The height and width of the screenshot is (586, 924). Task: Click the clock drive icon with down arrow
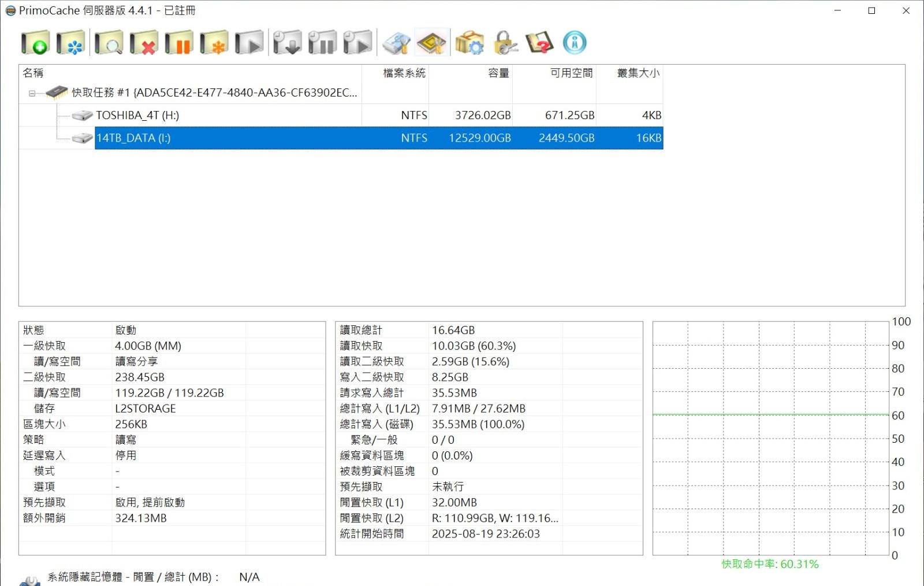287,43
